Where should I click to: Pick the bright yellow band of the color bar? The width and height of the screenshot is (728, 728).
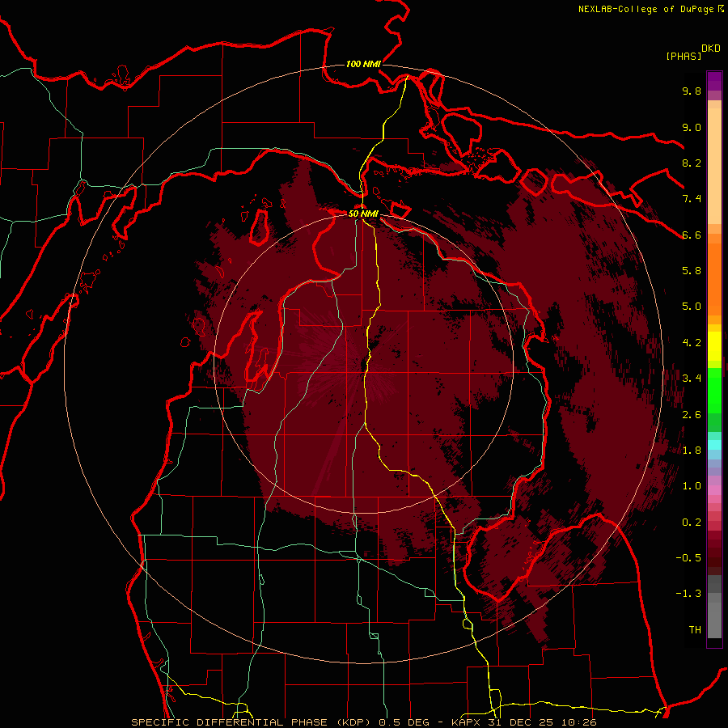714,346
